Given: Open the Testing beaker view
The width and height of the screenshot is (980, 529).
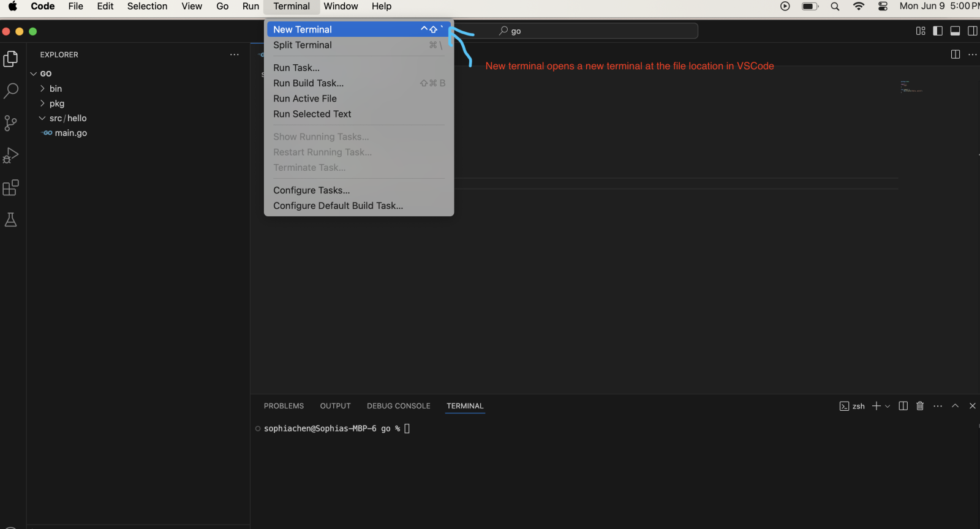Looking at the screenshot, I should [11, 220].
